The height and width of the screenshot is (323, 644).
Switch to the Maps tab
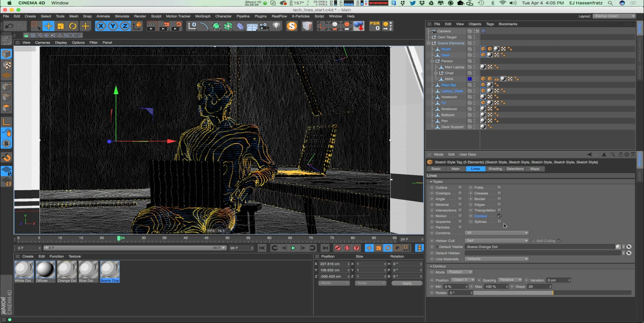[535, 169]
